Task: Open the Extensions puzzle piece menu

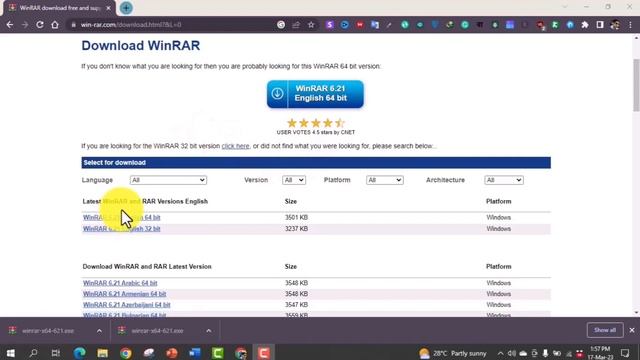Action: click(x=585, y=25)
